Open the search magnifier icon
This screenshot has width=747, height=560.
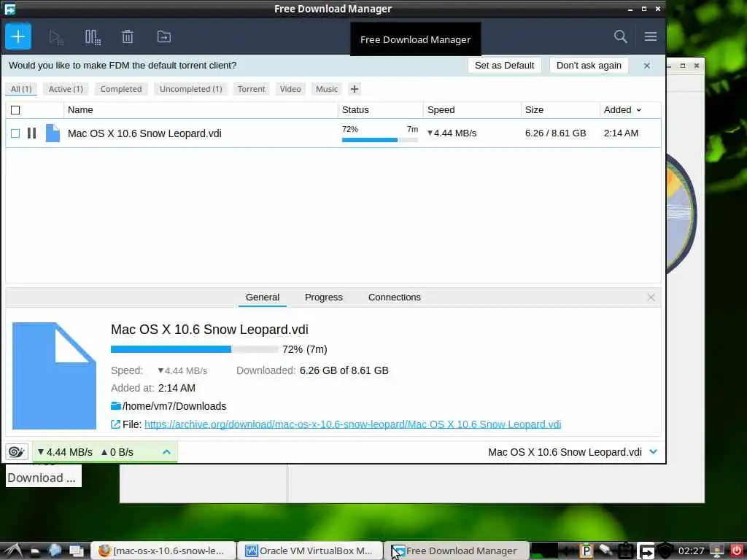click(620, 36)
